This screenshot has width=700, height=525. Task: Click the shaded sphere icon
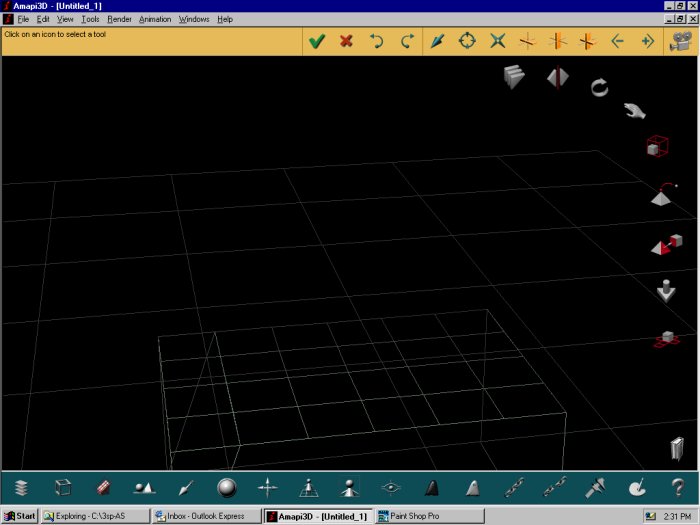pos(227,488)
